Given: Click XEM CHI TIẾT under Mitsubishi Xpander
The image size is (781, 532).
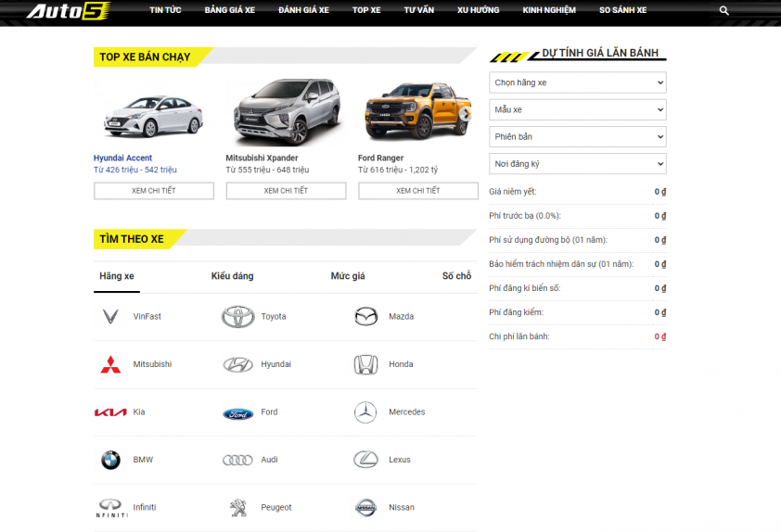Looking at the screenshot, I should tap(286, 191).
